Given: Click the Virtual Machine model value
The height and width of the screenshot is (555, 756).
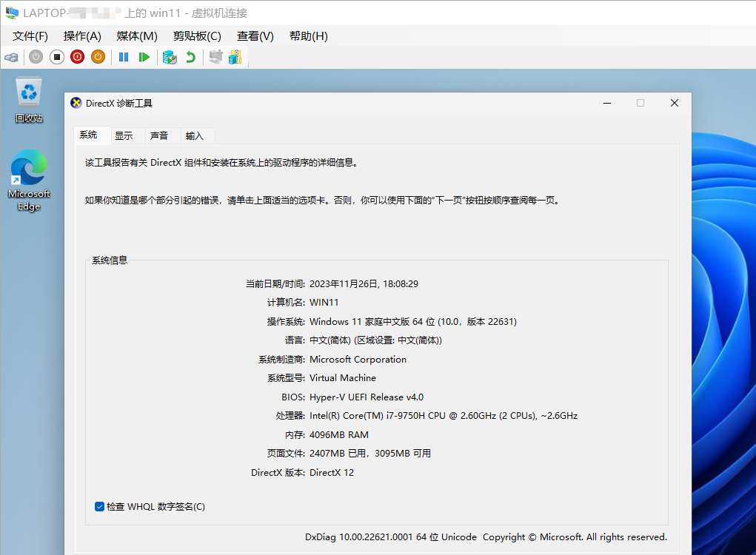Looking at the screenshot, I should pyautogui.click(x=343, y=378).
